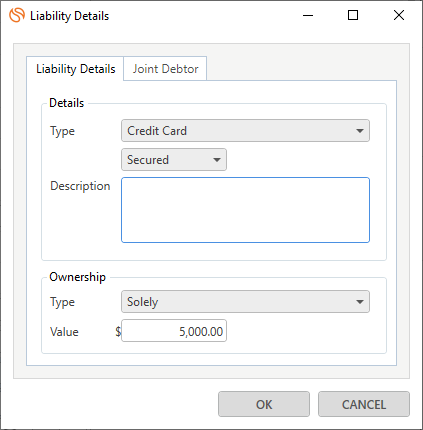Confirm with the OK button

point(264,404)
